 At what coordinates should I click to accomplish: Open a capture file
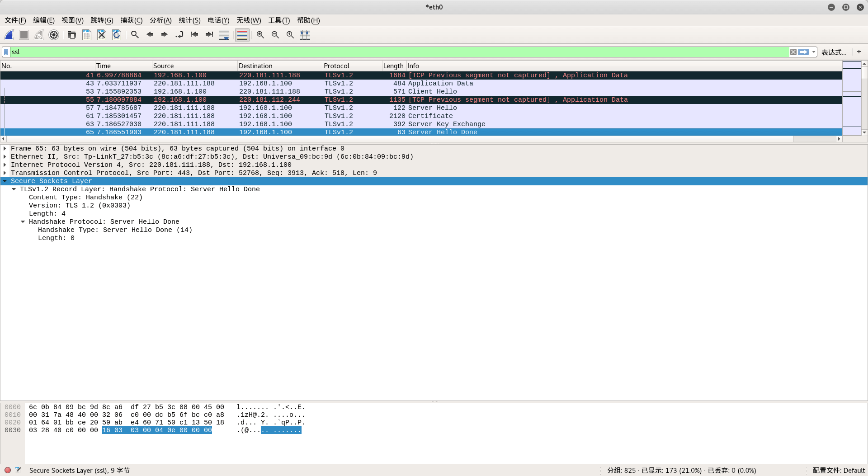pos(71,35)
